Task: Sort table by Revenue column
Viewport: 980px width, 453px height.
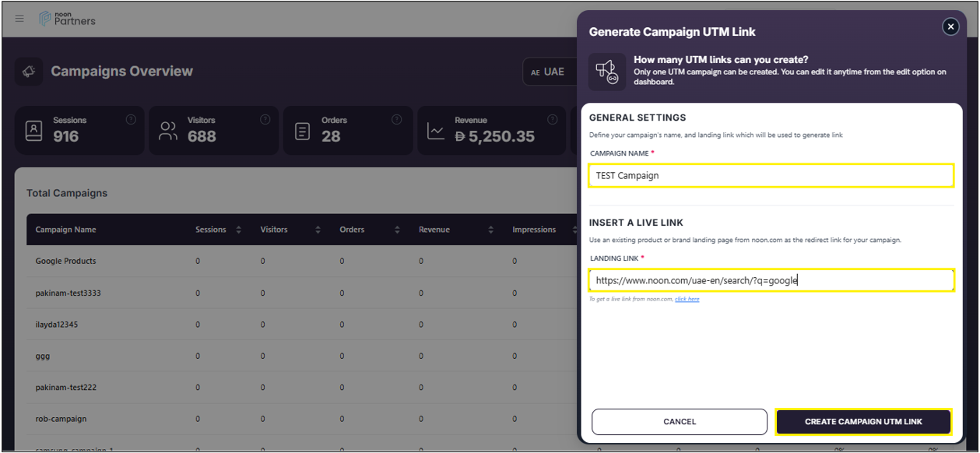Action: (x=490, y=230)
